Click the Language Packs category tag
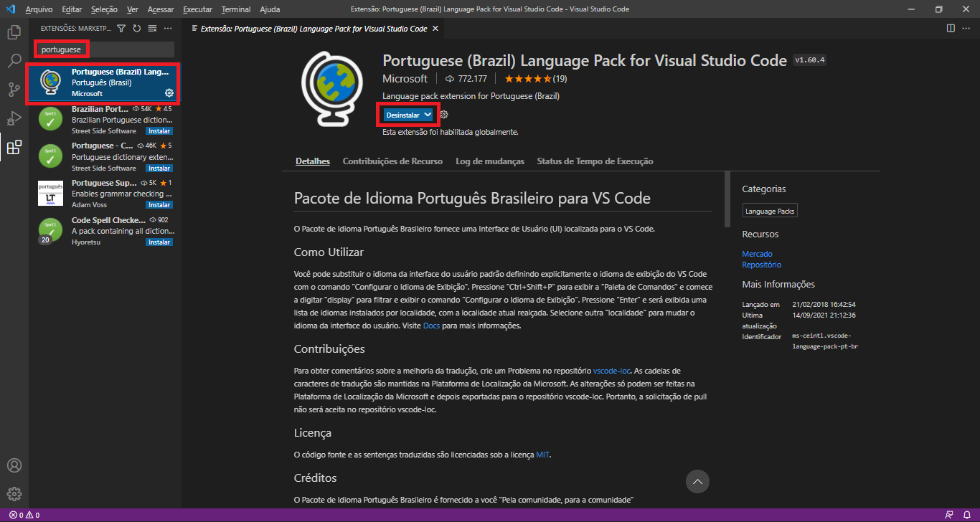Screen dimensions: 980x522 click(x=770, y=212)
